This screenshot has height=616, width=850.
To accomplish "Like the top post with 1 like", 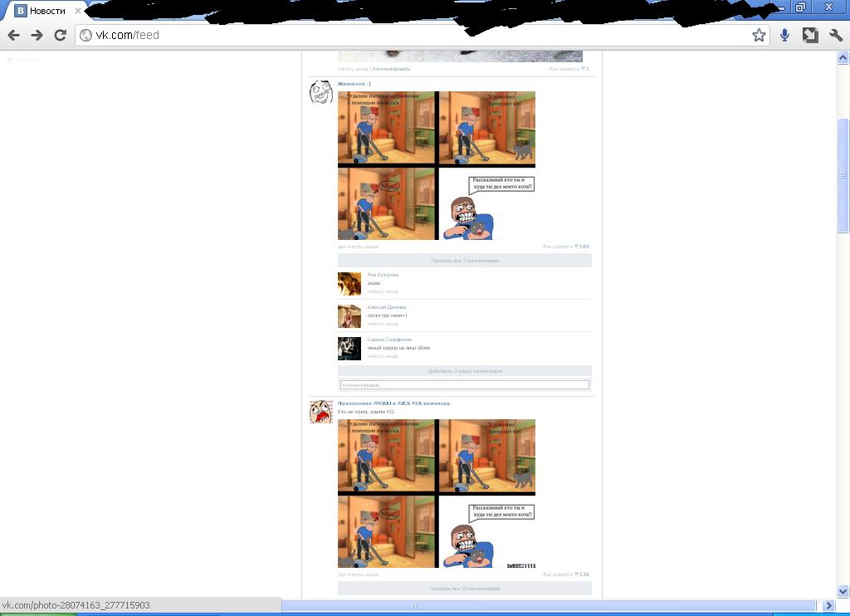I will point(569,69).
